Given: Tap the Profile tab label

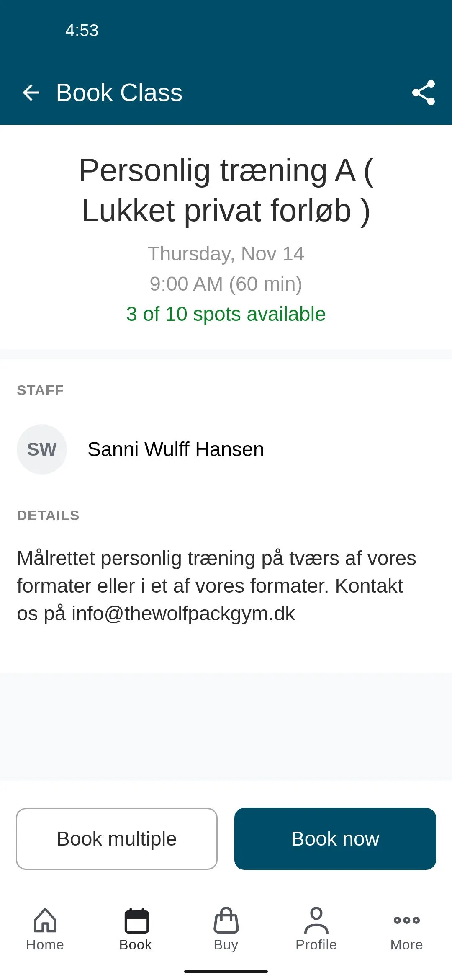Looking at the screenshot, I should pyautogui.click(x=316, y=945).
